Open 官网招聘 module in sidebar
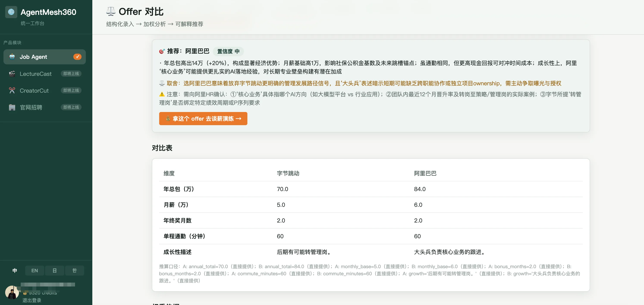The image size is (644, 305). click(x=44, y=107)
